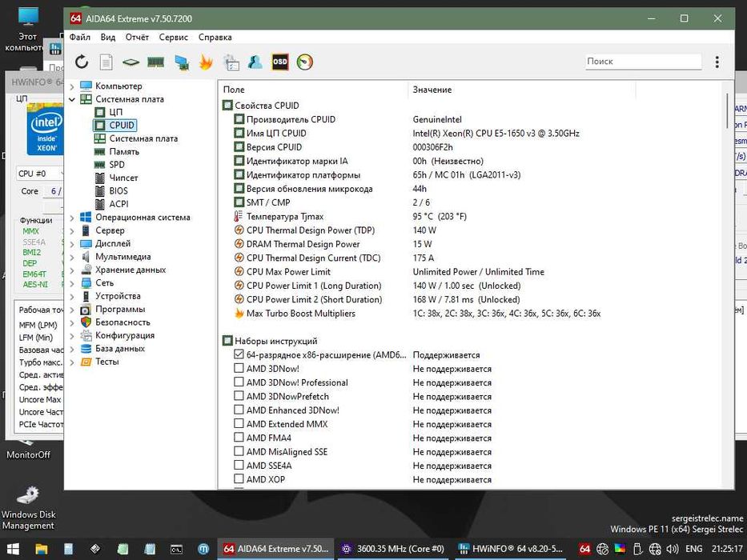Click the Поиск search field
Image resolution: width=747 pixels, height=560 pixels.
[643, 62]
